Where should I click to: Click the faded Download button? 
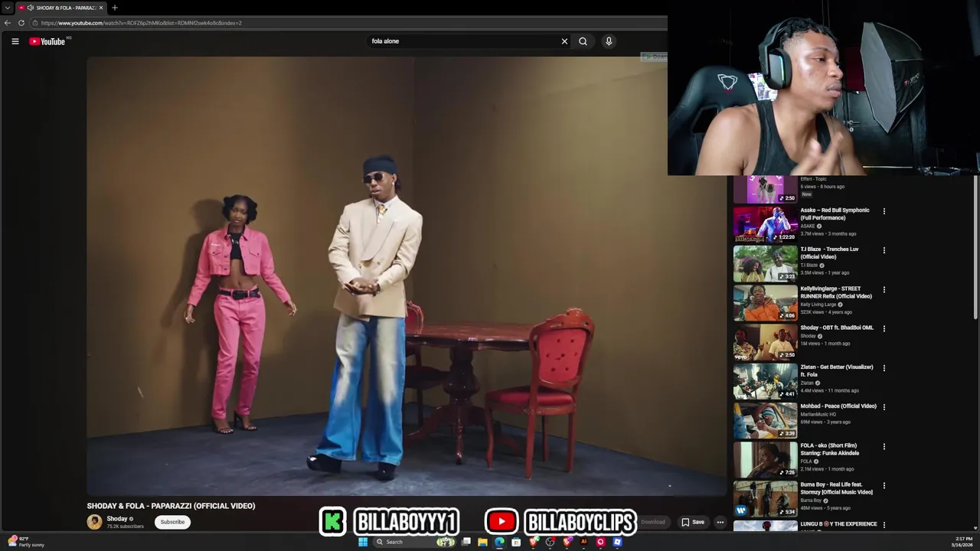(653, 522)
